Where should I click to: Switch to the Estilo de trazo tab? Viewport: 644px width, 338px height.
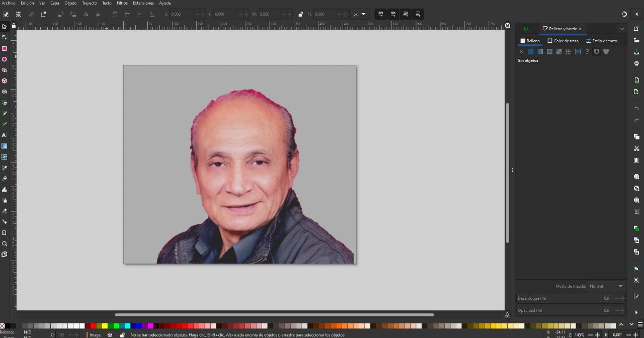pyautogui.click(x=602, y=41)
